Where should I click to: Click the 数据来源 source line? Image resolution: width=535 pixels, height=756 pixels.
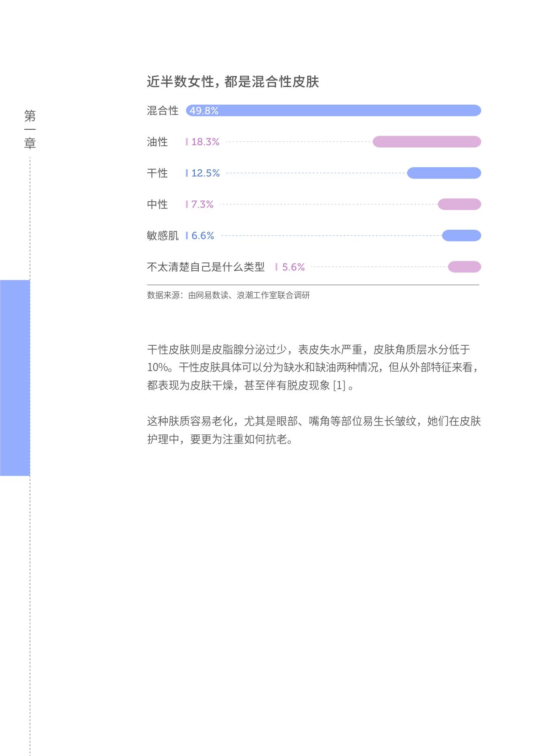click(228, 295)
